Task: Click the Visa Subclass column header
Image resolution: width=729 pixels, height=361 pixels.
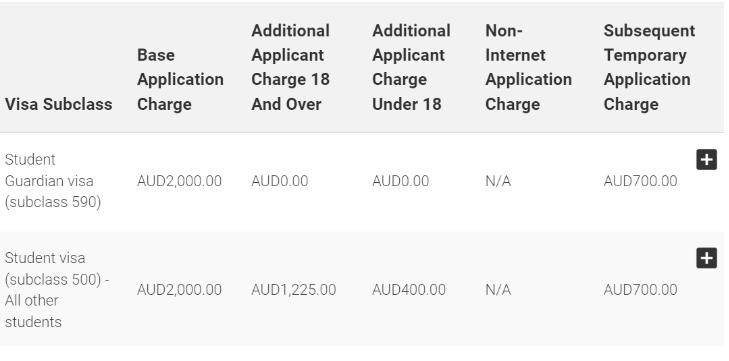Action: click(59, 104)
